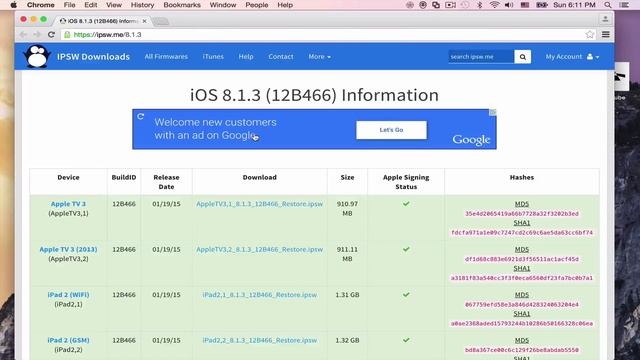Click the Hashes column header
Screen dimensions: 640x360
(522, 177)
